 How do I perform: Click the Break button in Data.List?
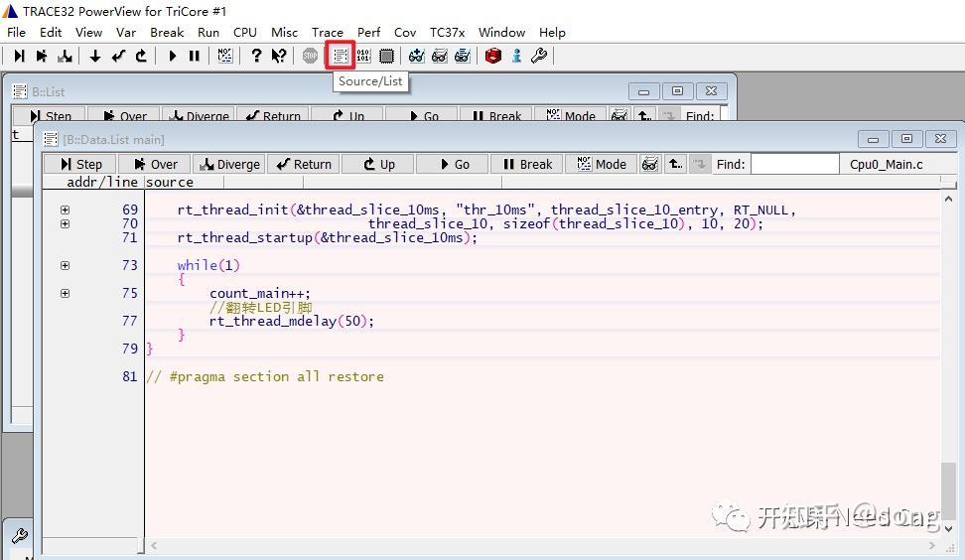pos(527,164)
